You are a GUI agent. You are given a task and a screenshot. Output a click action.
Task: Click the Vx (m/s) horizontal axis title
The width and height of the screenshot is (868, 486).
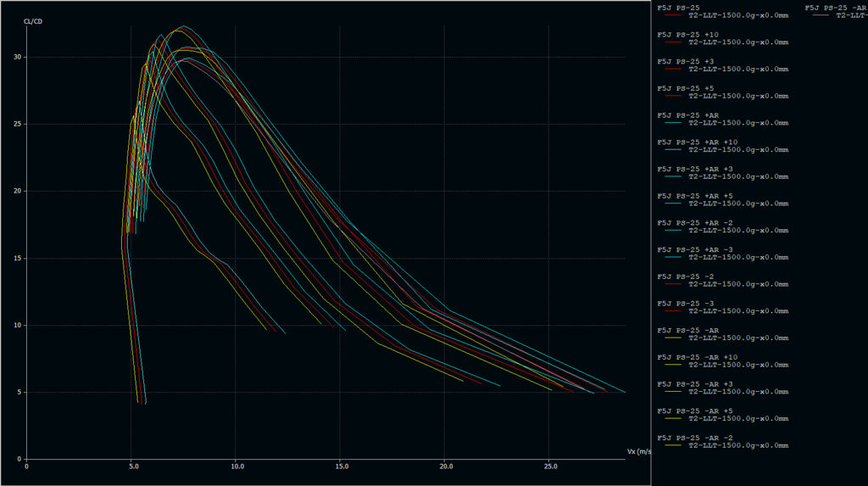pos(638,452)
